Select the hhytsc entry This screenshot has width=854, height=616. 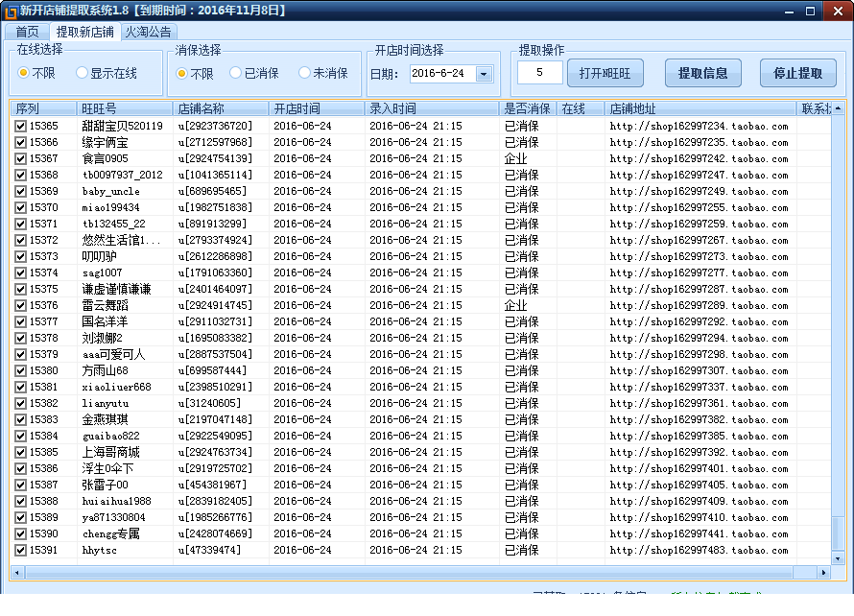(99, 550)
